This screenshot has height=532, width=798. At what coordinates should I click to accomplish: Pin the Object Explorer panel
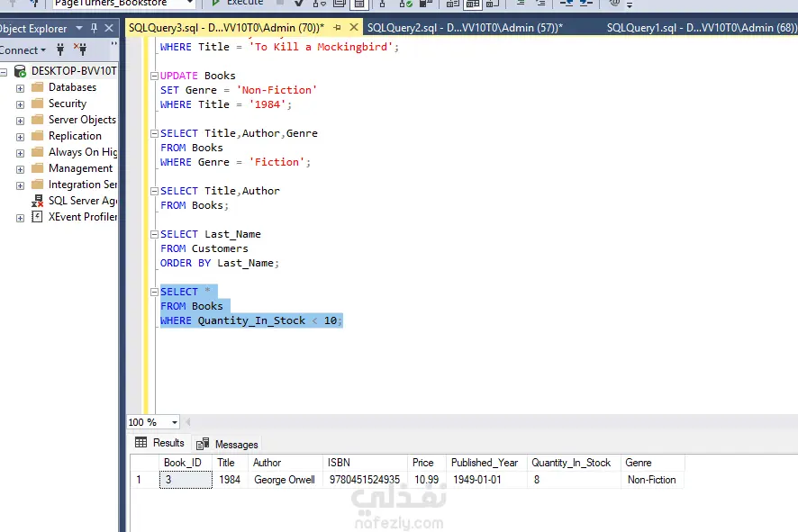[x=94, y=28]
